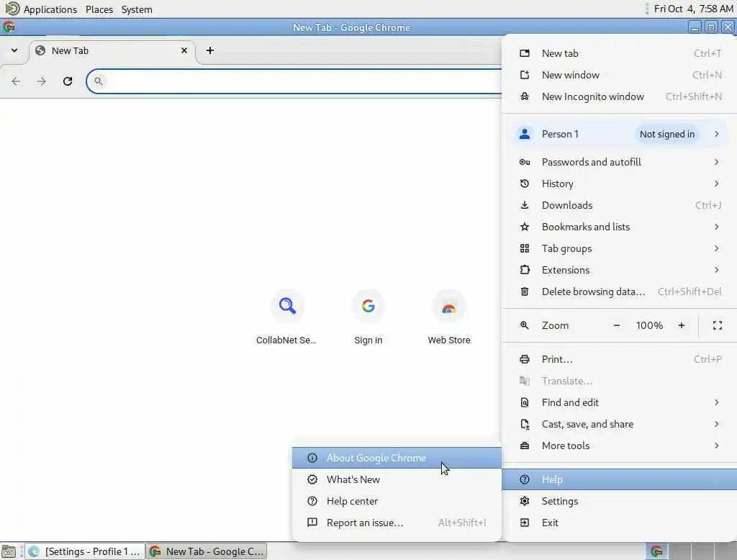Click the Not signed in badge
The image size is (737, 560).
tap(667, 134)
